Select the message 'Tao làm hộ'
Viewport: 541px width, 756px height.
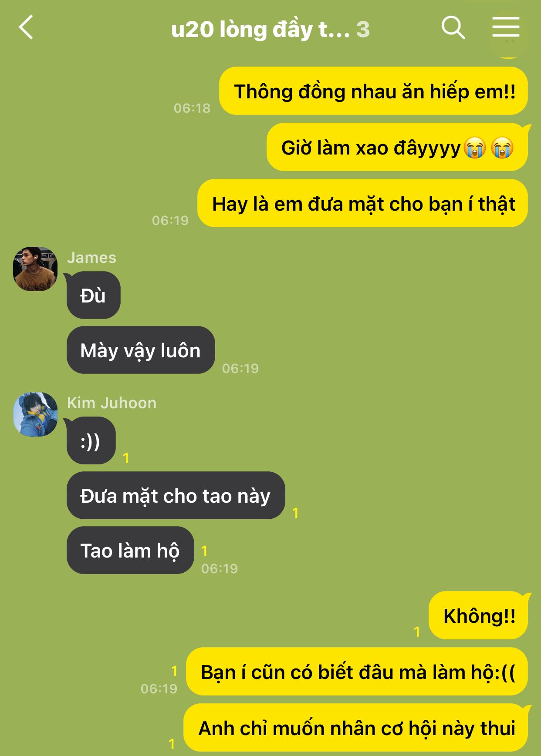coord(130,550)
